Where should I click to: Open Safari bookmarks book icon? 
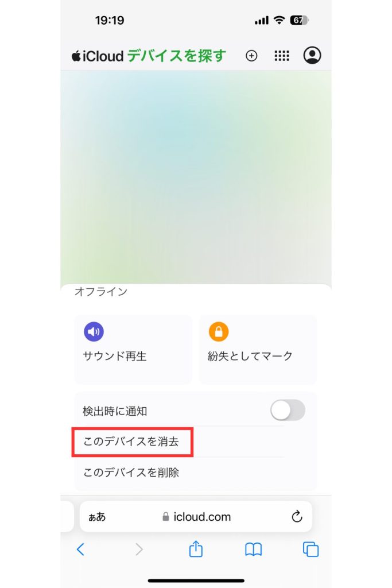pyautogui.click(x=253, y=550)
